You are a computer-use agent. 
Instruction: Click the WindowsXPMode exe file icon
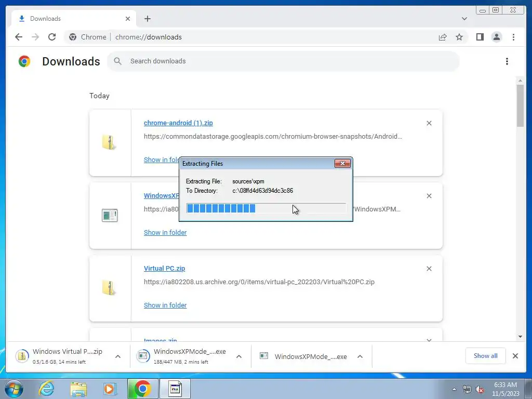(110, 215)
